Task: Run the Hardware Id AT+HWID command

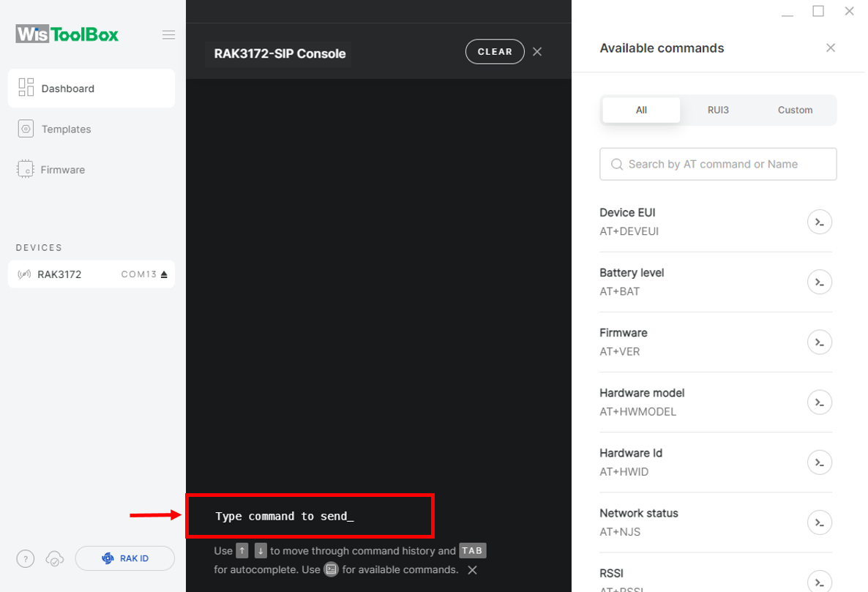Action: (x=819, y=463)
